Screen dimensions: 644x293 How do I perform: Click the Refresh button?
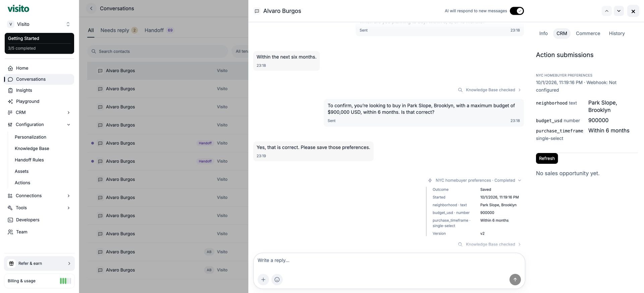point(547,158)
